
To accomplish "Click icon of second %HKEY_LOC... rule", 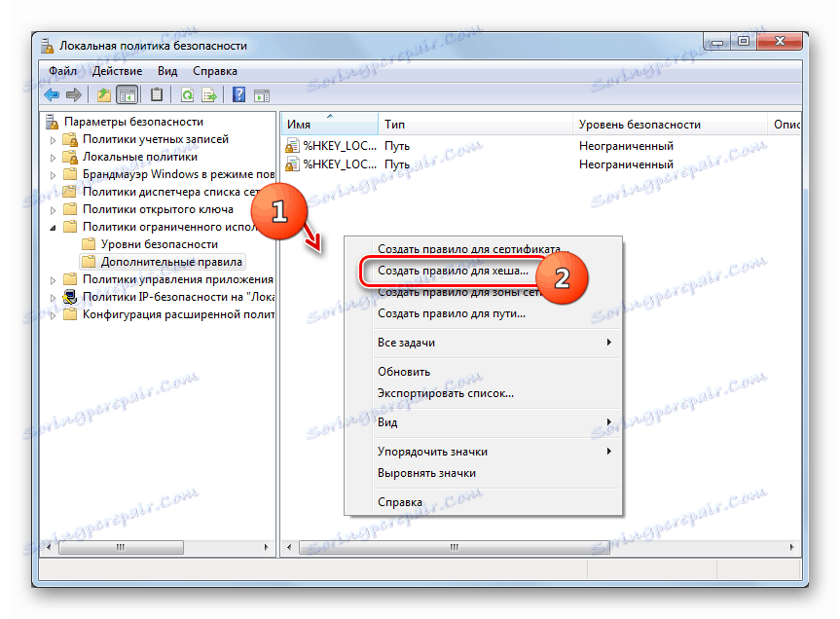I will [x=292, y=164].
